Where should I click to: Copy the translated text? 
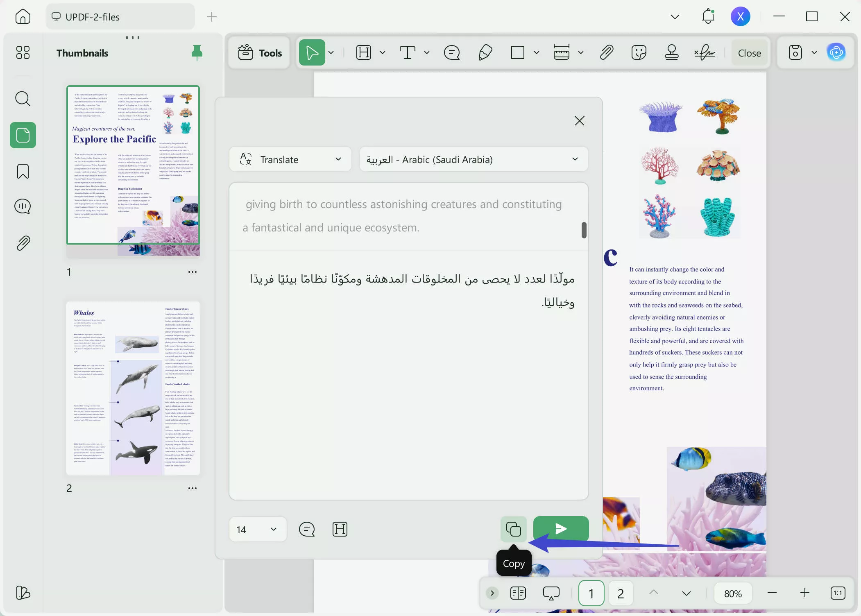[513, 529]
